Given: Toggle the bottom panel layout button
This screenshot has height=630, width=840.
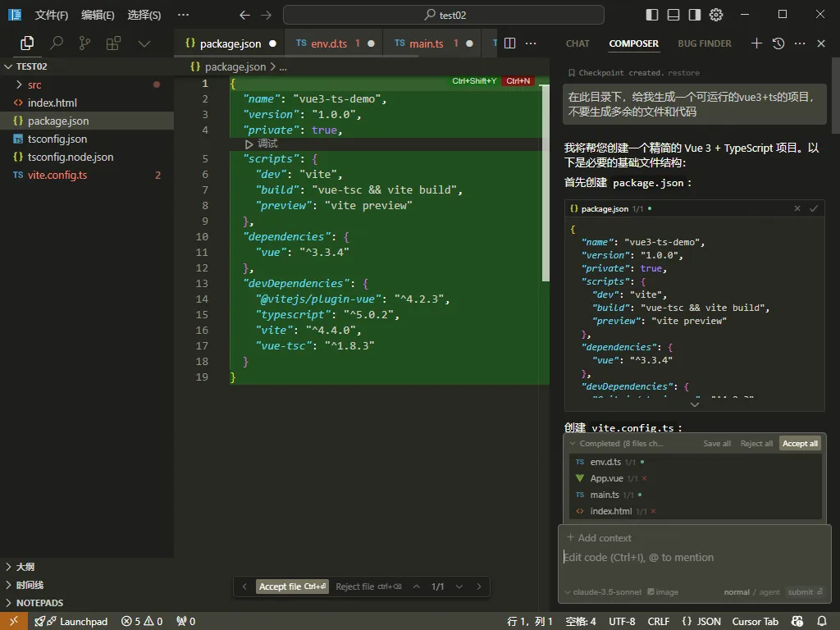Looking at the screenshot, I should click(x=673, y=15).
